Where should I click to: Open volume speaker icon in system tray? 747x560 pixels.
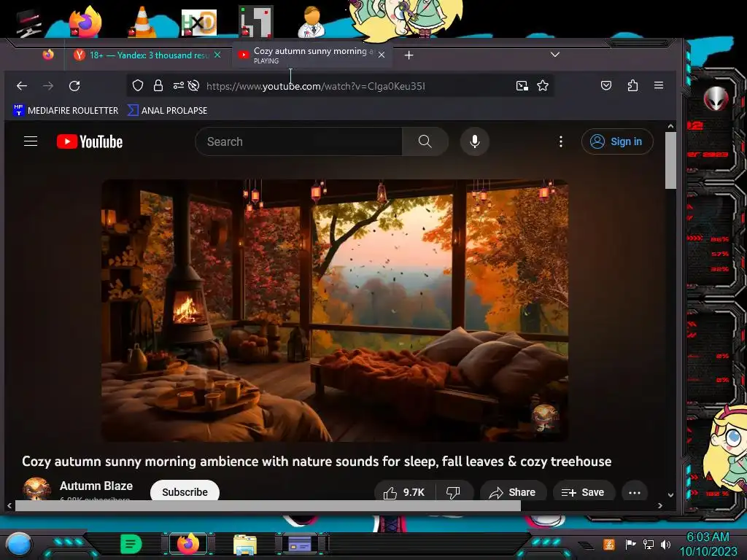tap(666, 544)
